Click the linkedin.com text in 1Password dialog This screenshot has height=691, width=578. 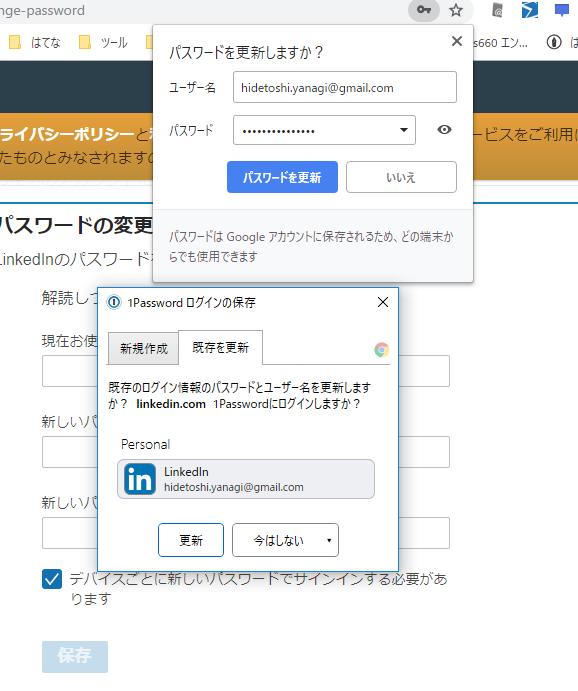(171, 404)
